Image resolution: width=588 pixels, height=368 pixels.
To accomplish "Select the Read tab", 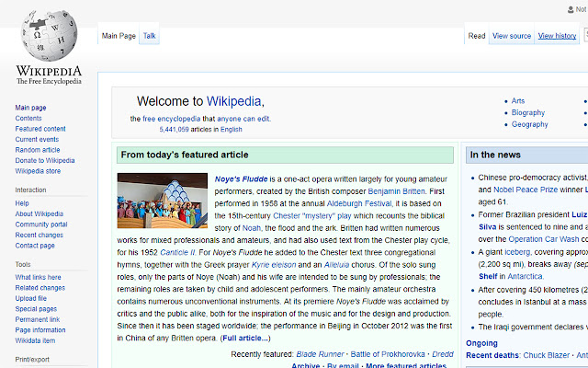I will coord(477,36).
